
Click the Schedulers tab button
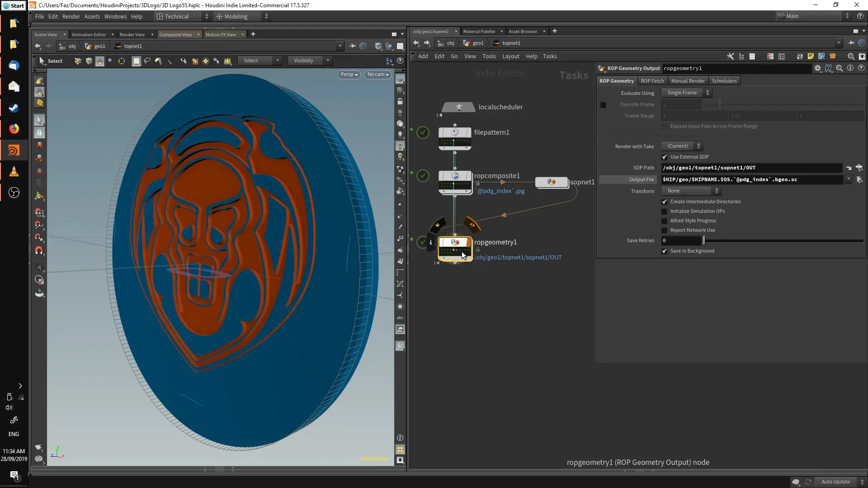[724, 80]
